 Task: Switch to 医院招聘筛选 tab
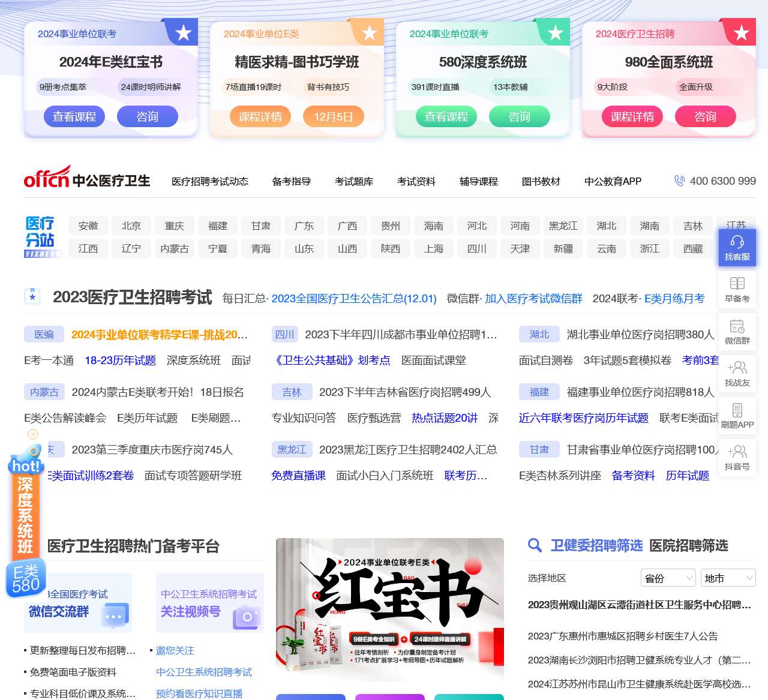pyautogui.click(x=689, y=545)
